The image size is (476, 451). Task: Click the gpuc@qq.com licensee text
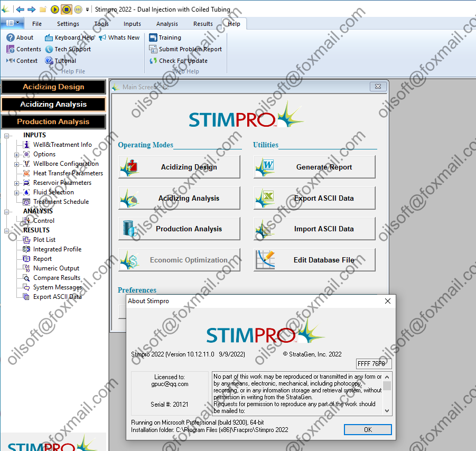(170, 384)
